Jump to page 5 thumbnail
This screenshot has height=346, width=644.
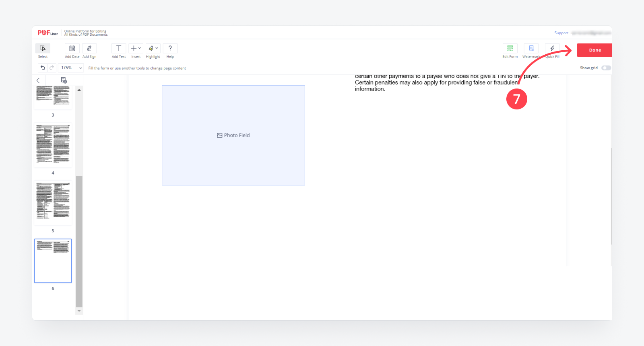point(53,202)
